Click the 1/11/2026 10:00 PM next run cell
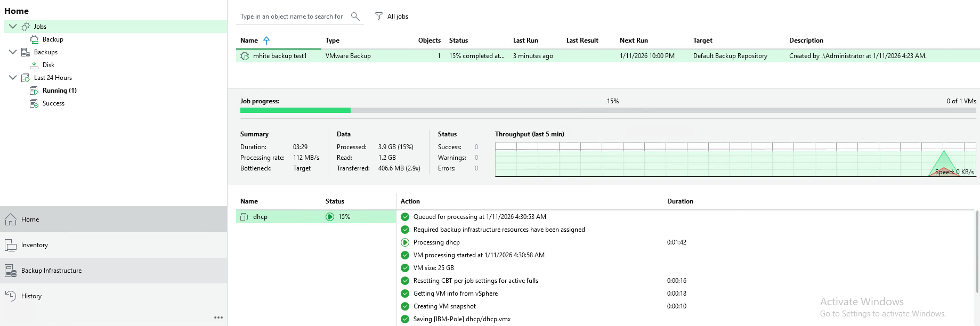980x326 pixels. tap(647, 56)
